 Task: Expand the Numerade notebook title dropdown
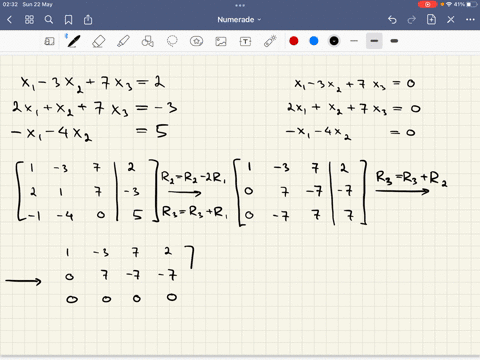point(239,20)
